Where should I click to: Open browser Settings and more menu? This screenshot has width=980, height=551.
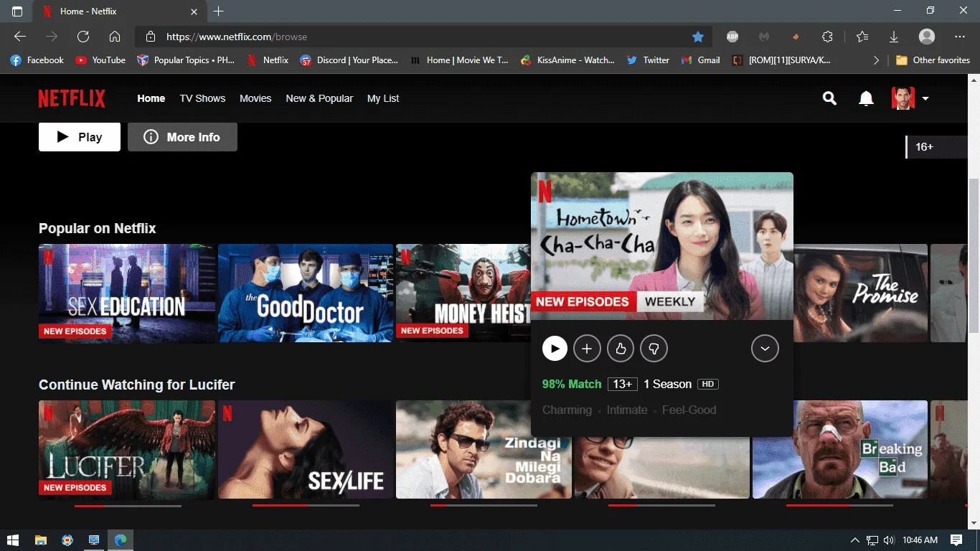click(x=960, y=37)
